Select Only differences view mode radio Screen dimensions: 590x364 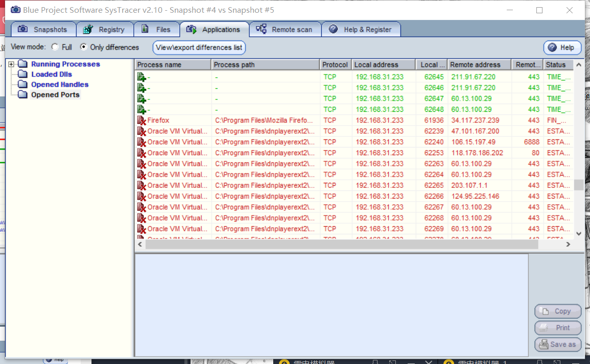(x=84, y=47)
